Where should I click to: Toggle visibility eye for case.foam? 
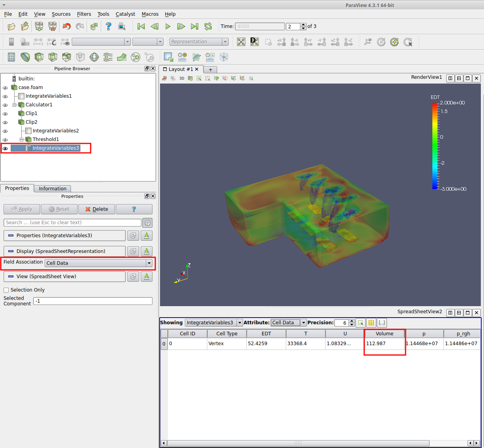click(5, 88)
